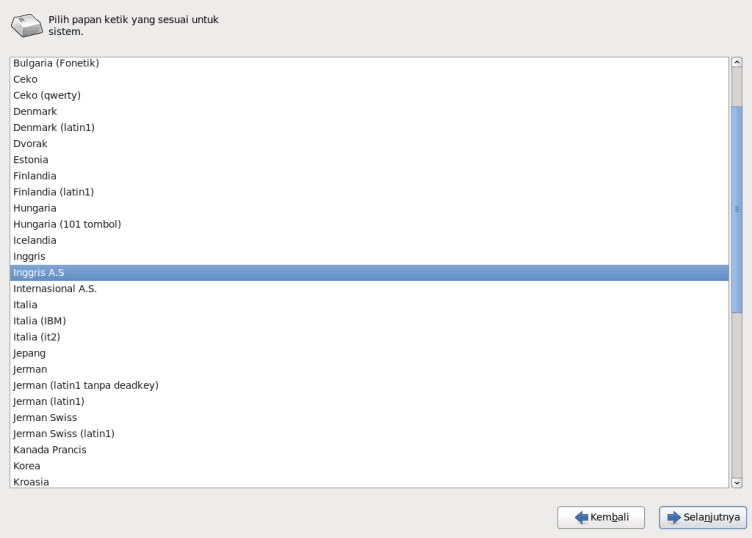
Task: Select Bulgaria (Fonetik) in the list
Action: coord(56,63)
